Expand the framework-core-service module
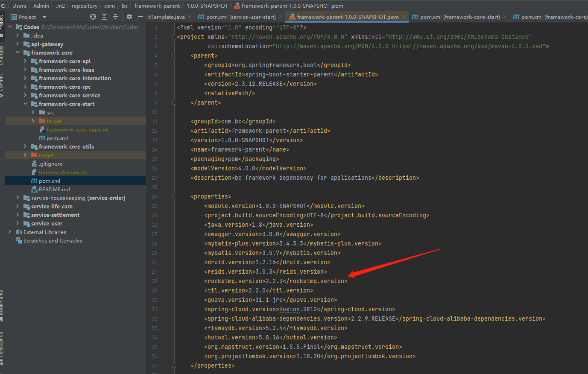Viewport: 588px width, 374px height. click(x=25, y=95)
